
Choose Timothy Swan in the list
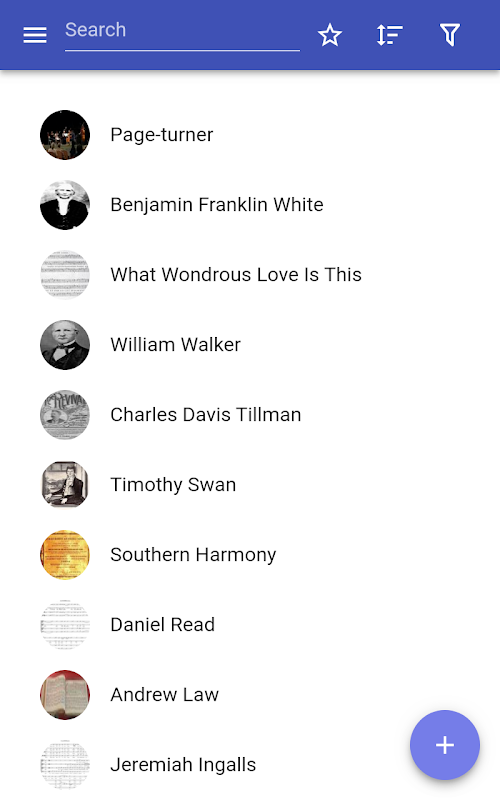(250, 485)
